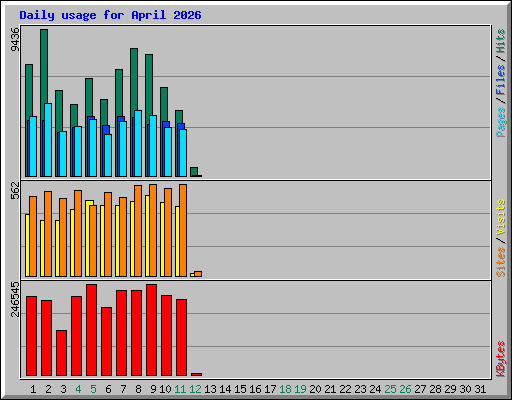Click day 22 on the x-axis

[345, 389]
